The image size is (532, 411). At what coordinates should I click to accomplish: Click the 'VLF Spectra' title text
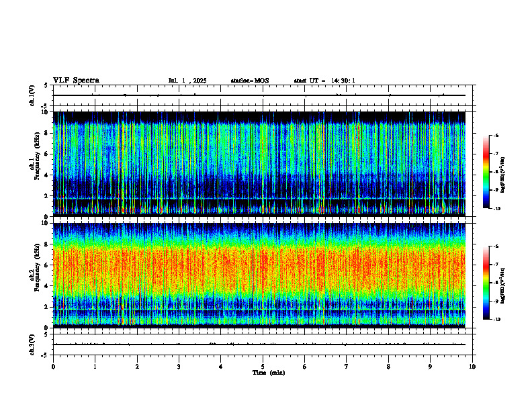(x=76, y=81)
